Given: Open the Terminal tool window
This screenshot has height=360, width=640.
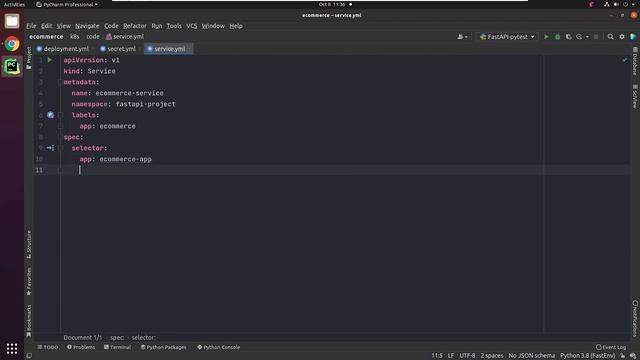Looking at the screenshot, I should click(x=117, y=347).
